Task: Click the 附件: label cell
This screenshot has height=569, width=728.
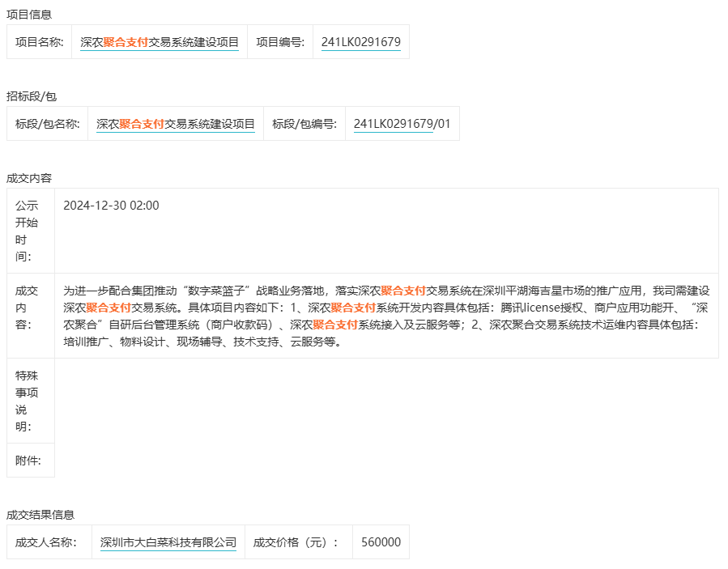Action: [x=31, y=461]
